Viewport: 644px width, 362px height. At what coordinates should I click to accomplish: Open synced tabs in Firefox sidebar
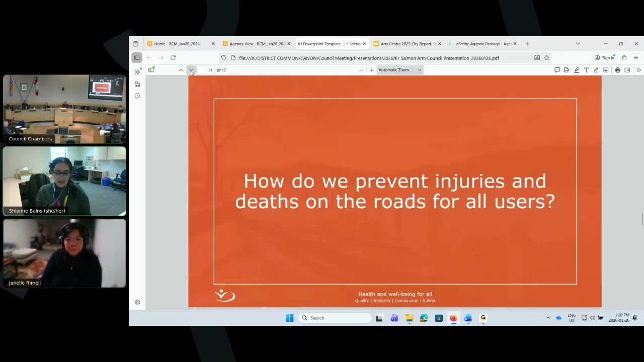(137, 84)
